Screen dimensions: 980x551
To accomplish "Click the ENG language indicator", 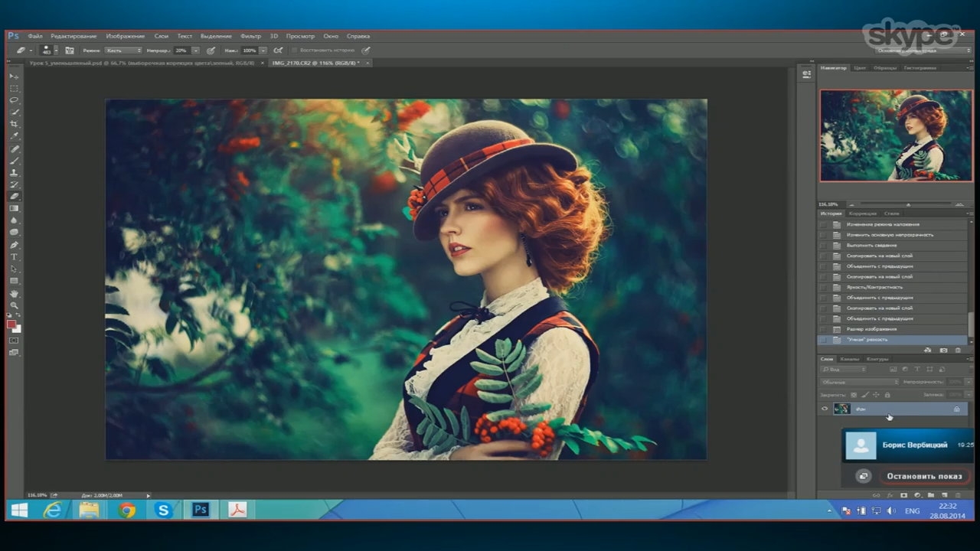I will 913,510.
